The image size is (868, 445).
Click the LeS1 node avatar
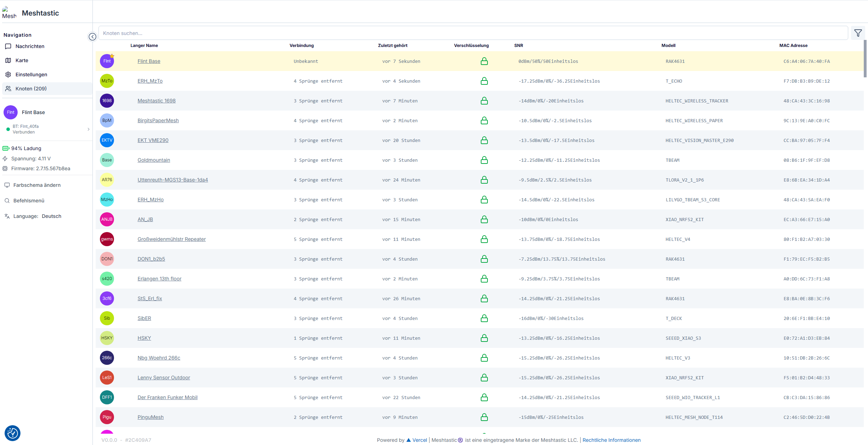pos(107,378)
